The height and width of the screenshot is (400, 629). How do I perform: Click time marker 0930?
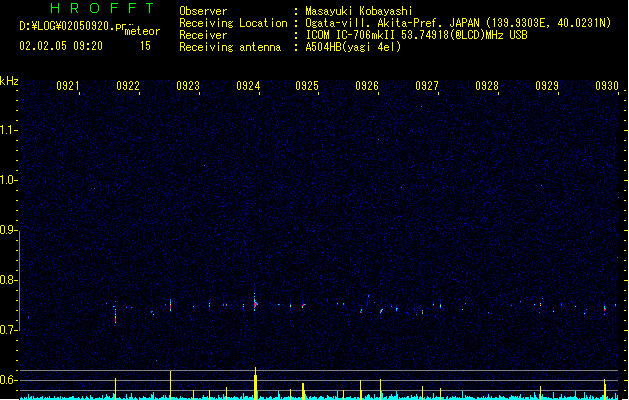[607, 86]
